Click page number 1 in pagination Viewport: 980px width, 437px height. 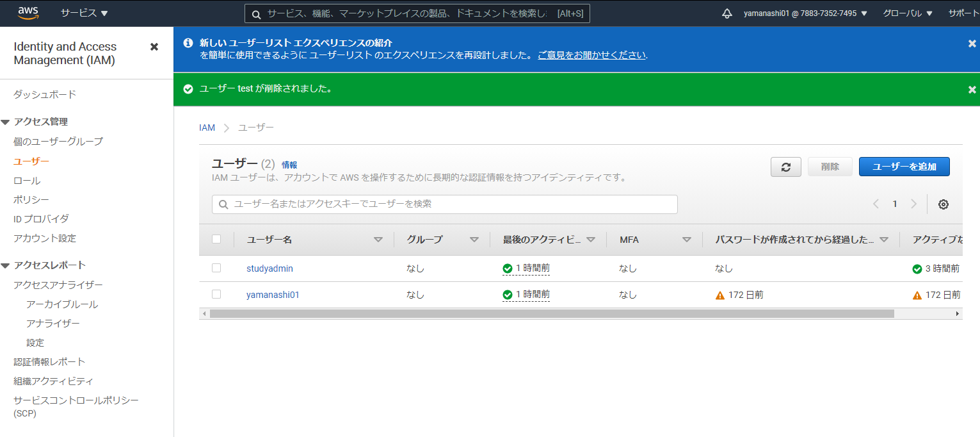coord(895,204)
